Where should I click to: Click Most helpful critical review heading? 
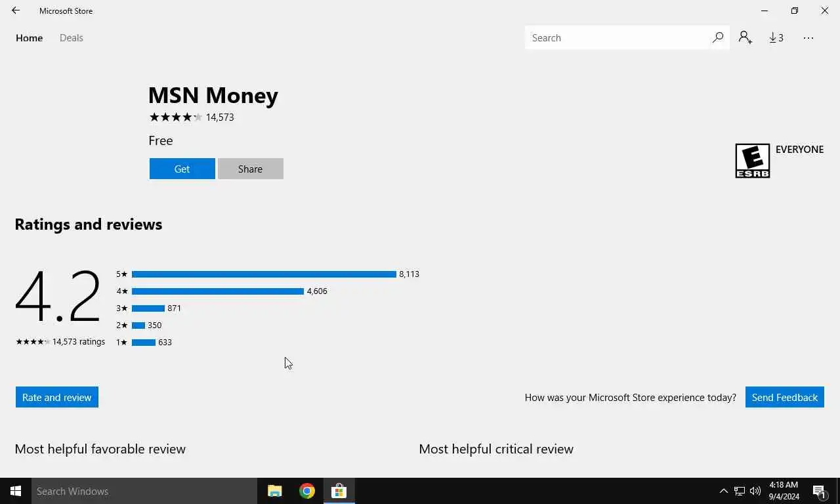tap(496, 449)
